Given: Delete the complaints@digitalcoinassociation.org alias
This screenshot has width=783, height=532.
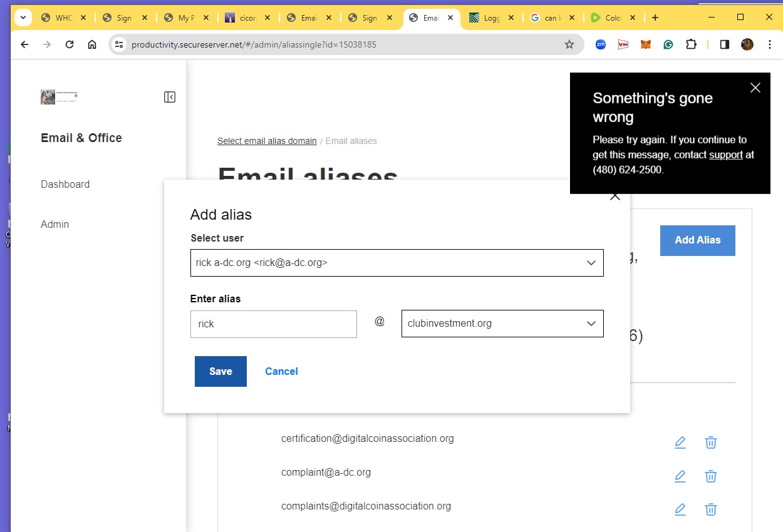Looking at the screenshot, I should click(x=711, y=509).
